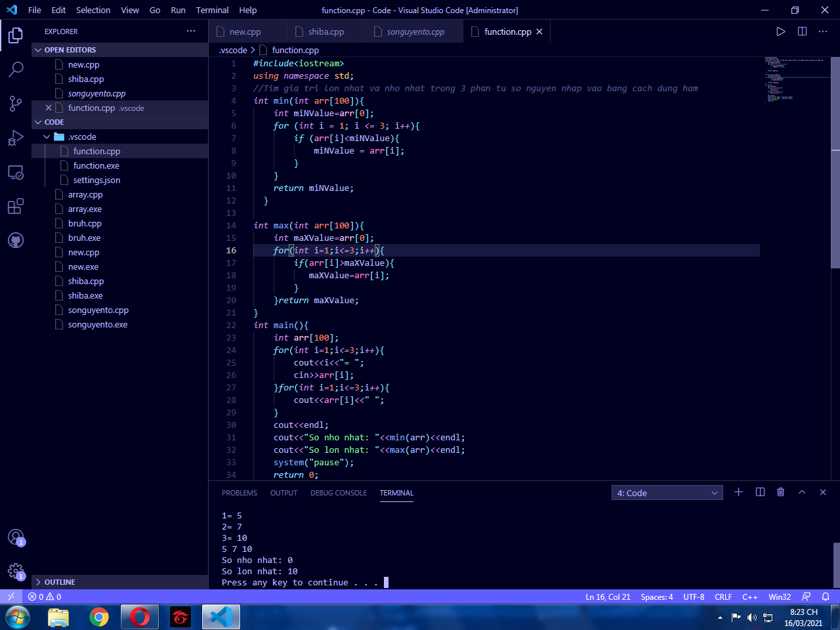
Task: Close function.cpp in Open Editors list
Action: (x=49, y=108)
